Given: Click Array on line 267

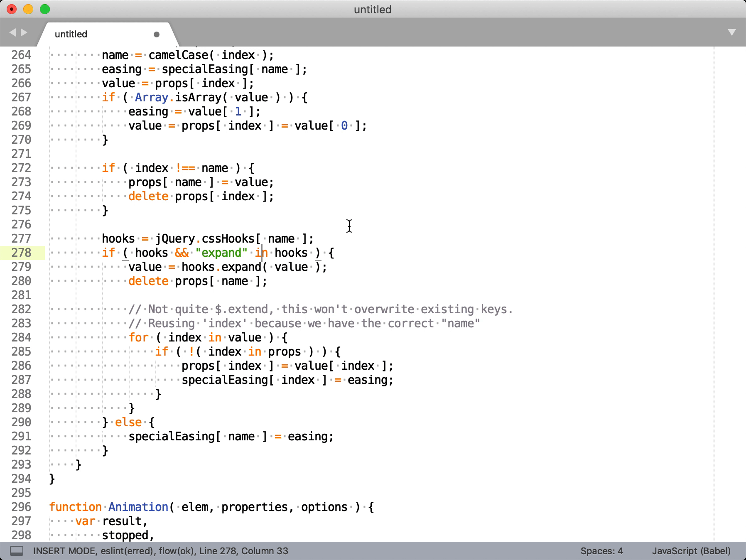Looking at the screenshot, I should tap(152, 97).
